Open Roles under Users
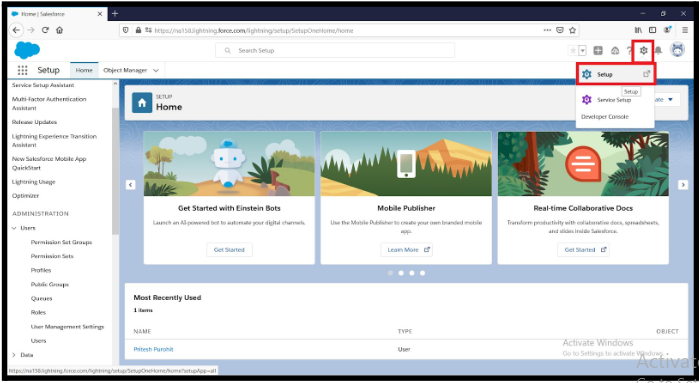 [x=38, y=313]
